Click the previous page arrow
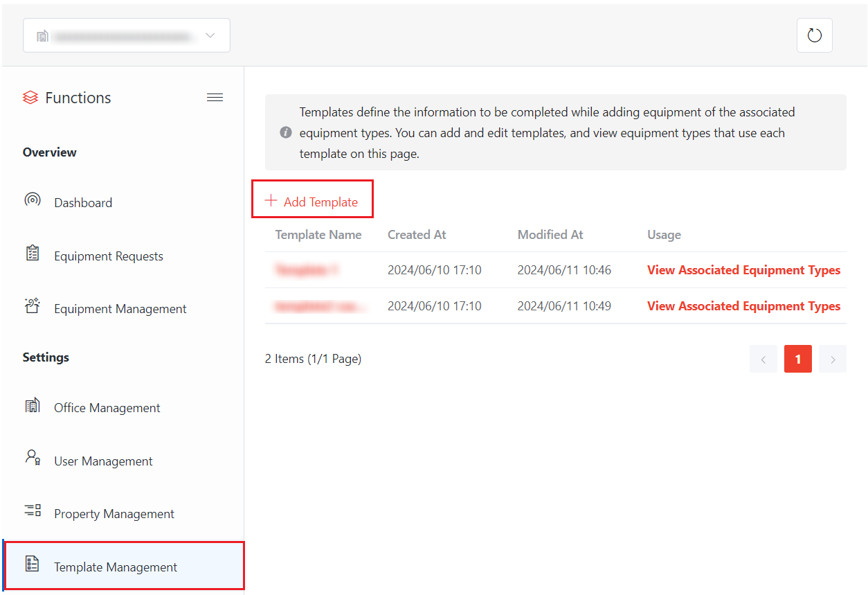Viewport: 868px width, 595px height. point(763,359)
